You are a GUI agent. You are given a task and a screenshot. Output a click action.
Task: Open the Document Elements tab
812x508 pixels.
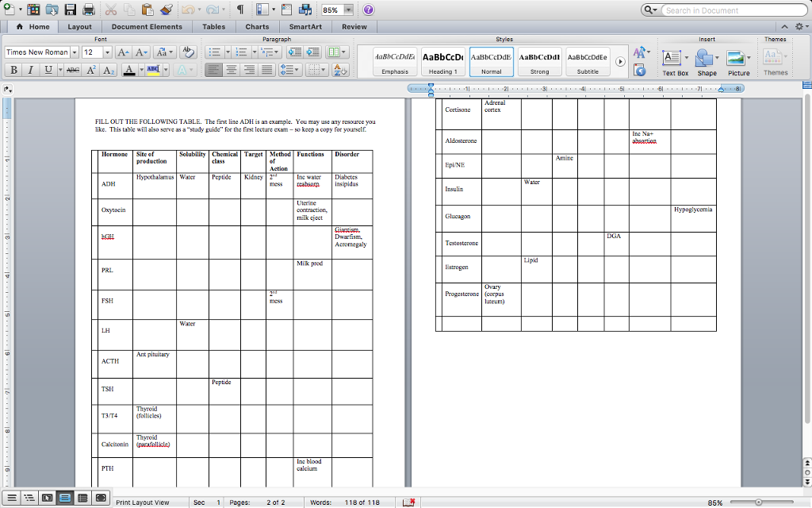click(147, 27)
